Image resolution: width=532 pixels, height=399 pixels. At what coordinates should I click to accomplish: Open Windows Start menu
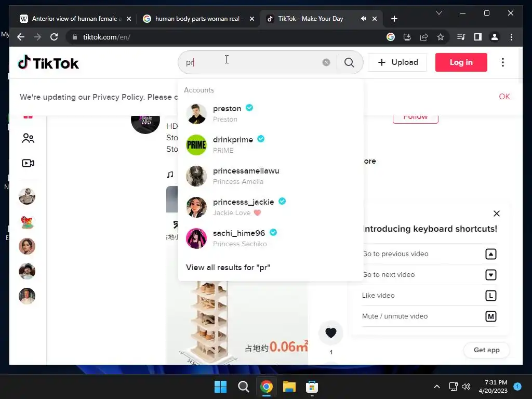pyautogui.click(x=220, y=387)
